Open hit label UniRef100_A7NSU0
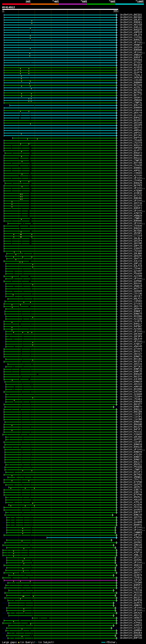Image resolution: width=146 pixels, height=644 pixels. (x=131, y=537)
